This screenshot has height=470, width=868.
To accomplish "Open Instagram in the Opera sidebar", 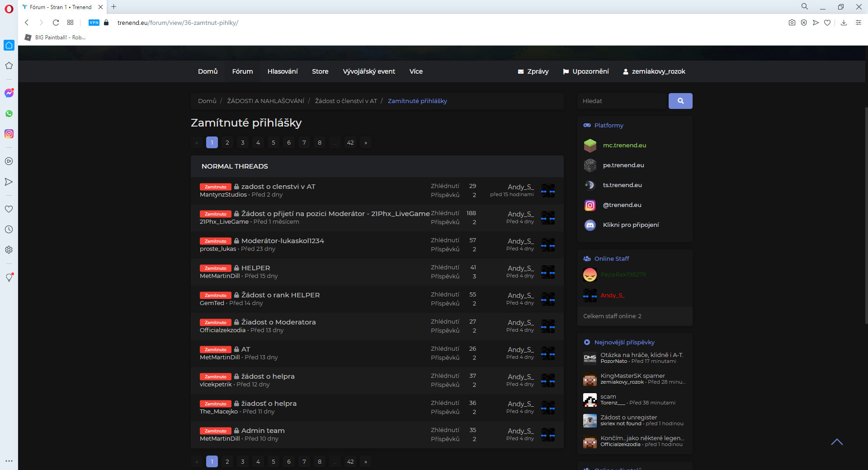I will [x=9, y=134].
